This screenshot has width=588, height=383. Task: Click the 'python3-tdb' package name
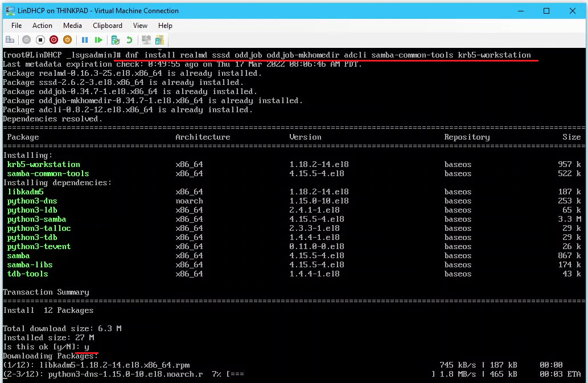click(32, 237)
